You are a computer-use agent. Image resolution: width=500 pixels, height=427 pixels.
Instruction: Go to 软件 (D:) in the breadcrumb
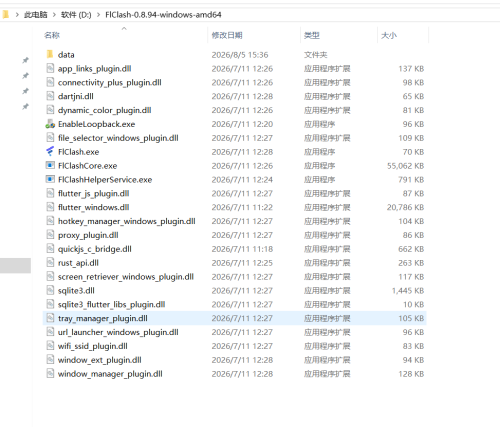pyautogui.click(x=76, y=15)
